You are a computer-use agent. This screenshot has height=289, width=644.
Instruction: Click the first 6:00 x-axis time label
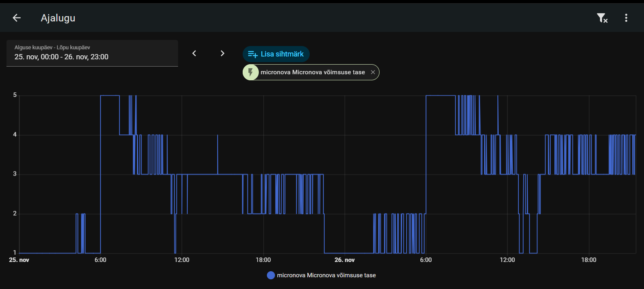101,260
